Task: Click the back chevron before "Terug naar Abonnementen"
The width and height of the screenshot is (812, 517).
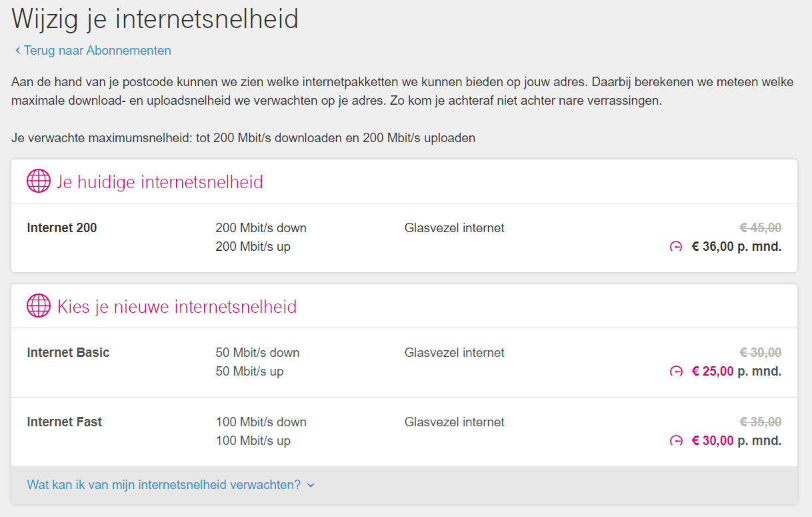Action: coord(17,51)
